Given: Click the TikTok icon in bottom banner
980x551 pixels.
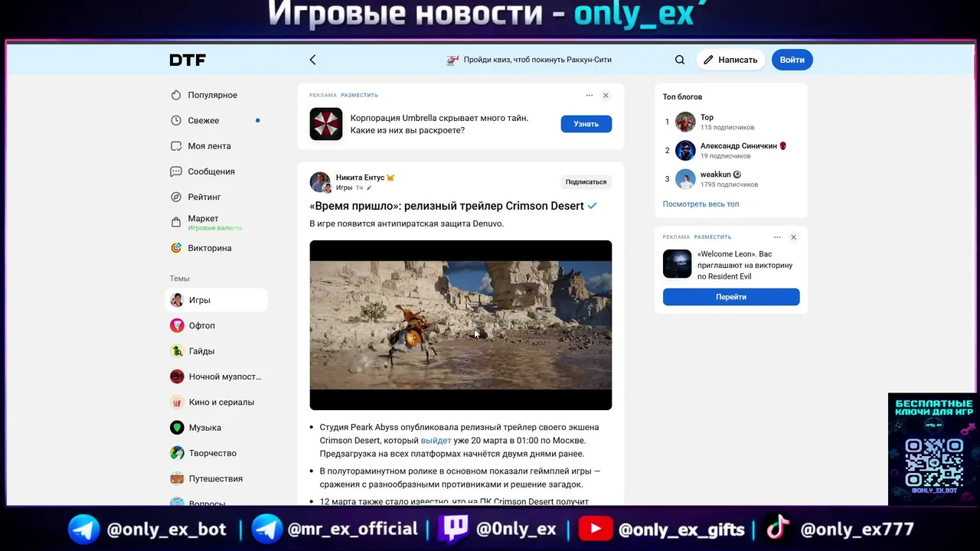Looking at the screenshot, I should tap(778, 529).
